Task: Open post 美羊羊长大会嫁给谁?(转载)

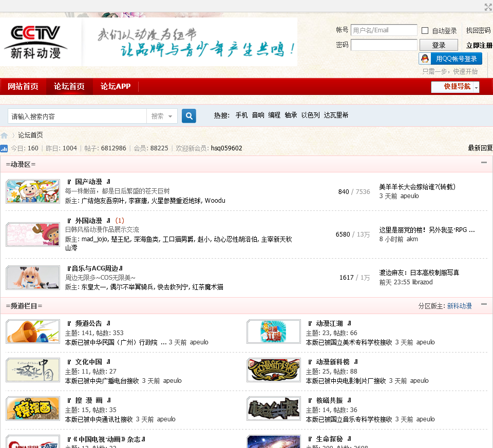Action: coord(417,187)
